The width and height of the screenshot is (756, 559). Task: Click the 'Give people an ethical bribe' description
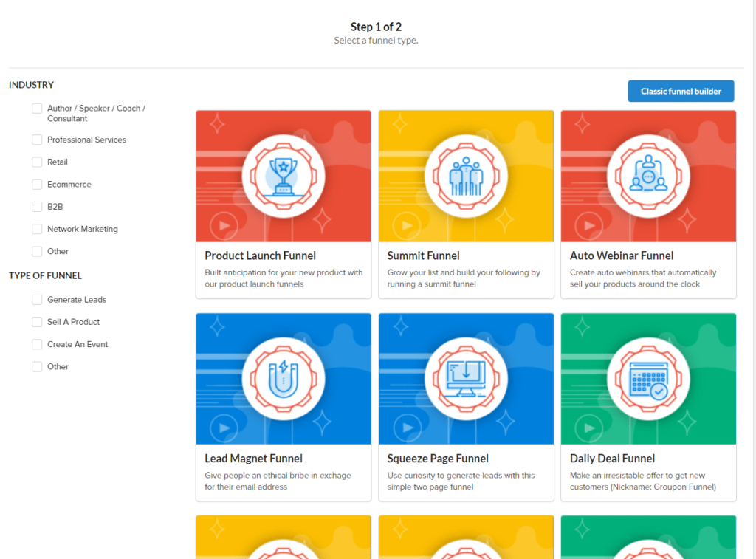(x=278, y=481)
